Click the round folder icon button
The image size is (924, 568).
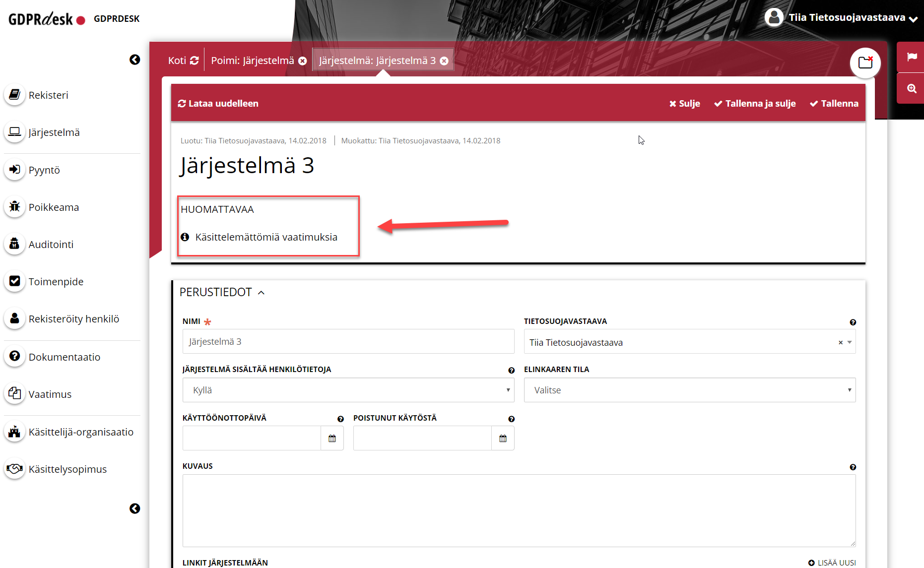tap(865, 63)
